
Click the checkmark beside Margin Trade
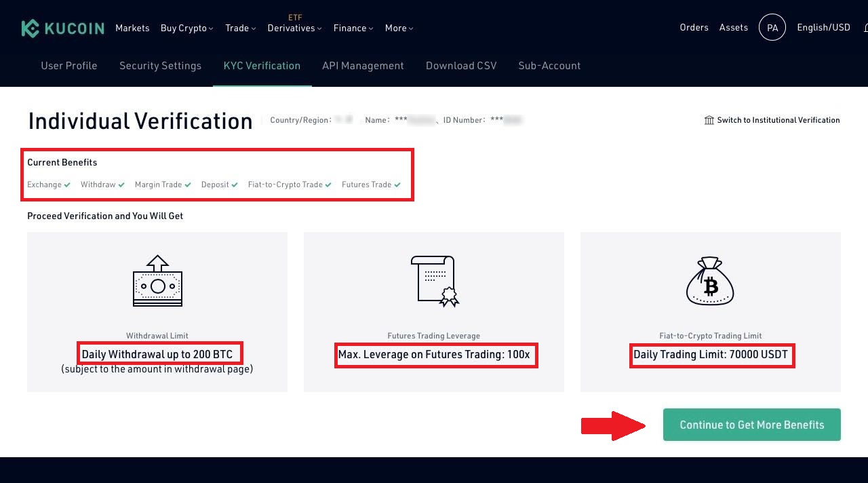click(189, 184)
